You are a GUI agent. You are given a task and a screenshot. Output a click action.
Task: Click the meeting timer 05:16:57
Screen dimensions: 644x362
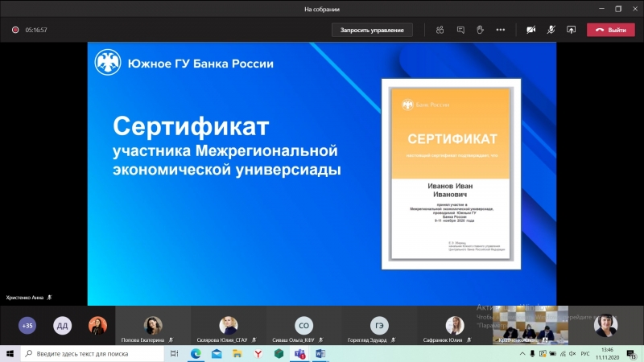[x=36, y=30]
